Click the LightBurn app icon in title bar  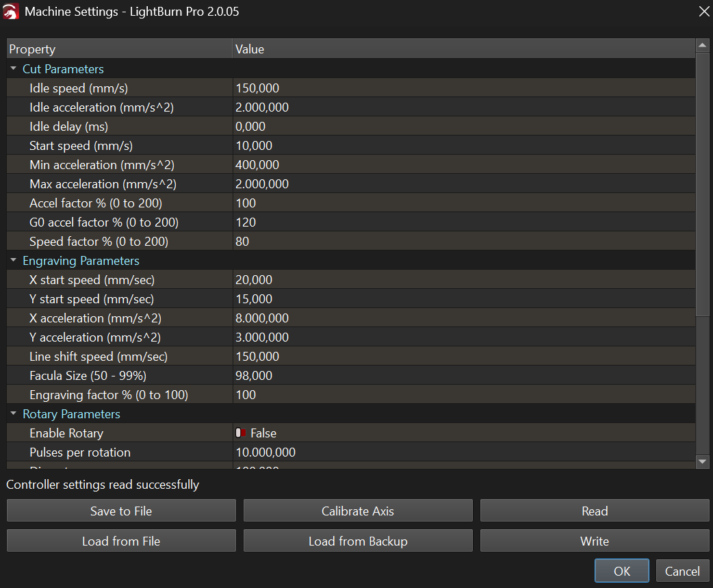pyautogui.click(x=11, y=12)
